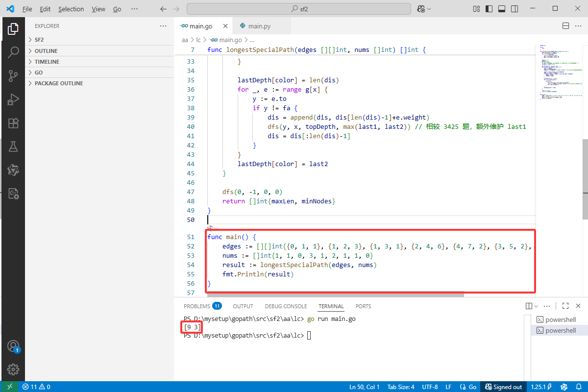Viewport: 588px width, 392px height.
Task: Open the Run and Debug view
Action: pyautogui.click(x=13, y=99)
